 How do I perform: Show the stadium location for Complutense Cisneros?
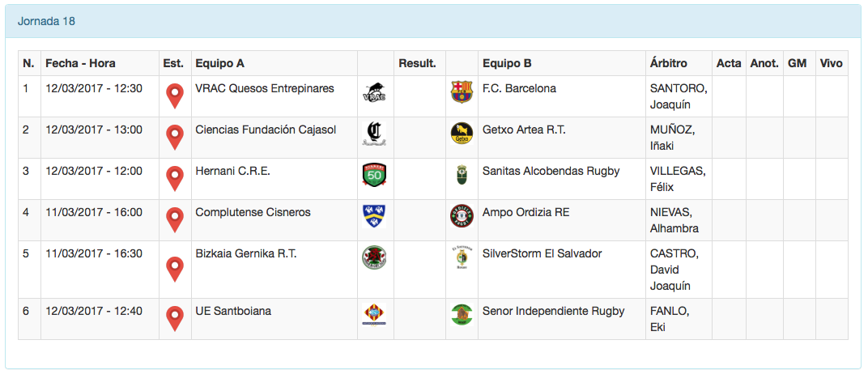click(x=174, y=219)
